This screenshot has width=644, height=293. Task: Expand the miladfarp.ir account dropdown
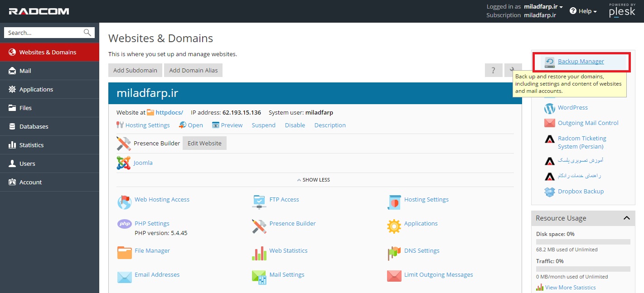click(543, 7)
